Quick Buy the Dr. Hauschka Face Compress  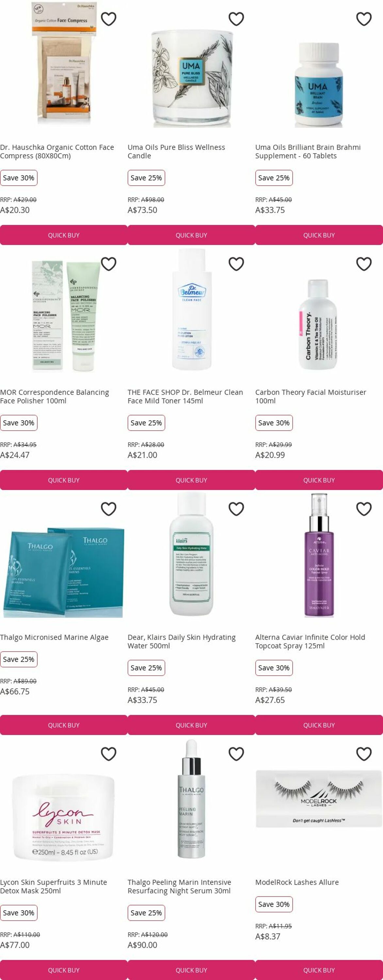[x=64, y=235]
